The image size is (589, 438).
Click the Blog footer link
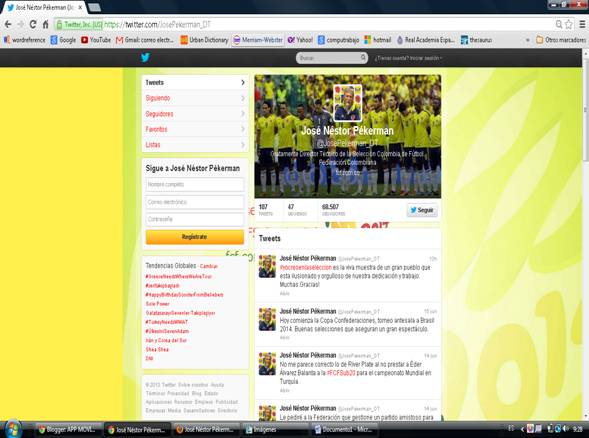click(x=196, y=394)
